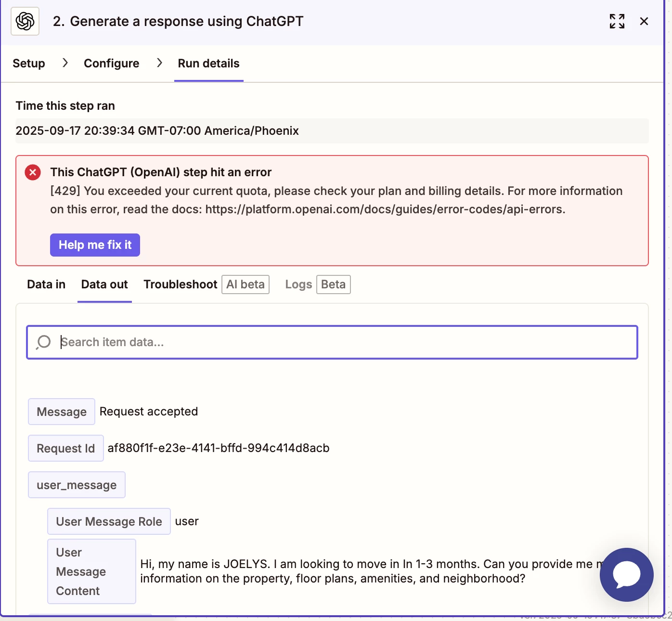Click the chevron between Configure and Run details
The image size is (672, 621).
[x=159, y=63]
